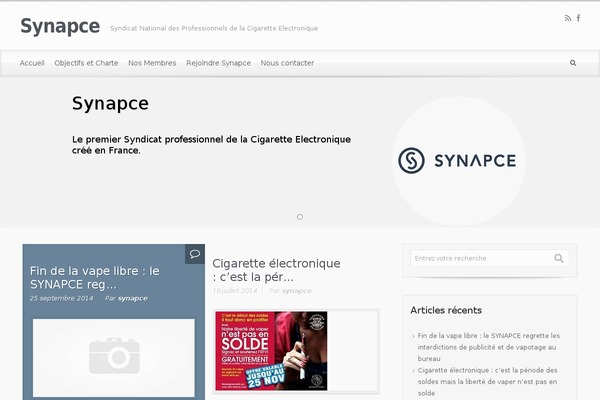Open post 'Fin de la vape libre'
600x400 pixels.
coord(95,278)
